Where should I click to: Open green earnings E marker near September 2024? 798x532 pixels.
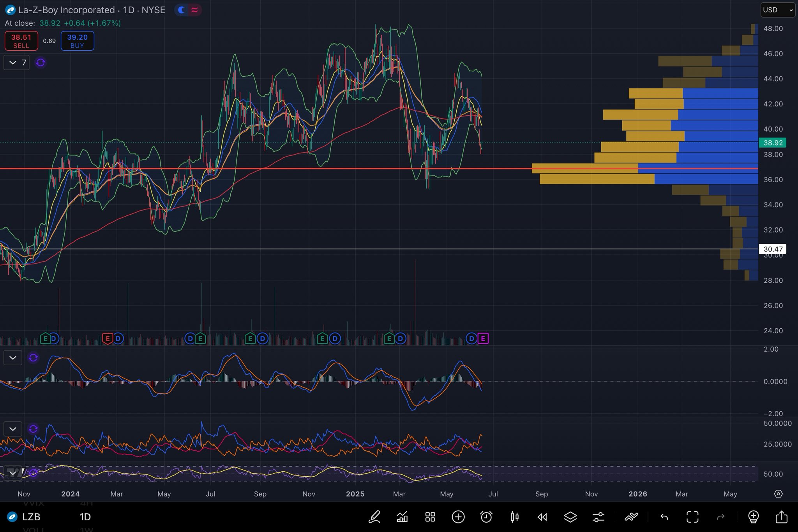[x=250, y=338]
